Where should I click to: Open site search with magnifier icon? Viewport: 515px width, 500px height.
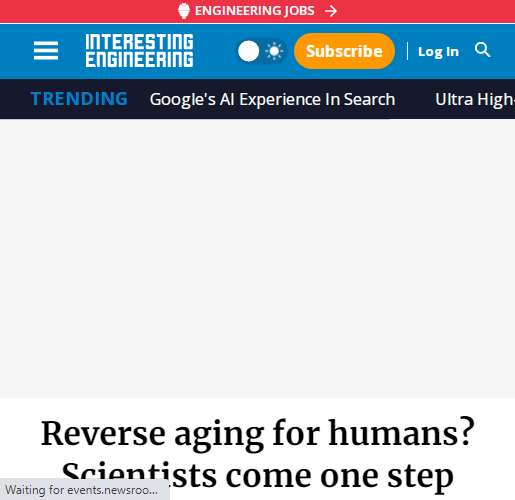point(482,50)
